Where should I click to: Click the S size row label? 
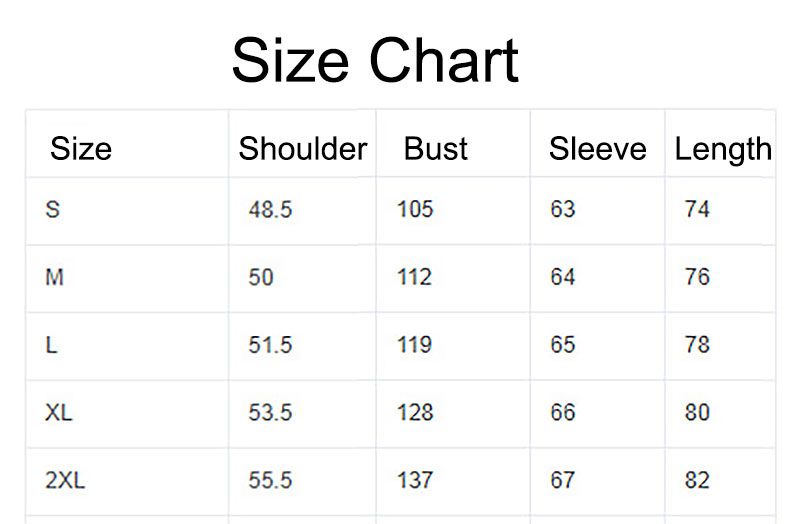click(x=53, y=210)
